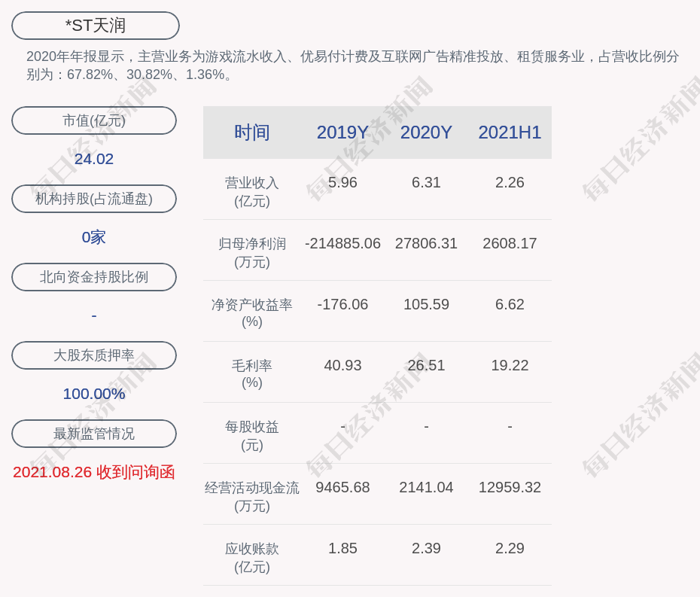The width and height of the screenshot is (700, 597).
Task: Select net profit value -214885.06
Action: [x=342, y=243]
